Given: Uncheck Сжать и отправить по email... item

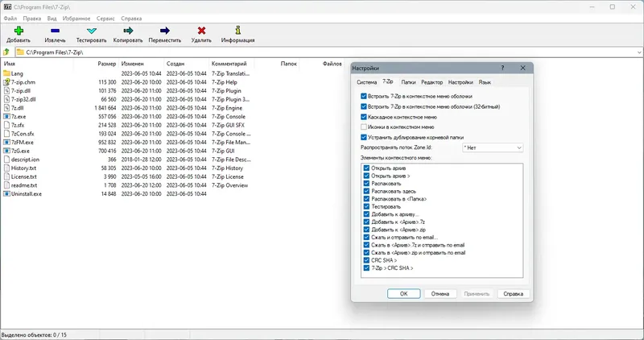Looking at the screenshot, I should [366, 237].
